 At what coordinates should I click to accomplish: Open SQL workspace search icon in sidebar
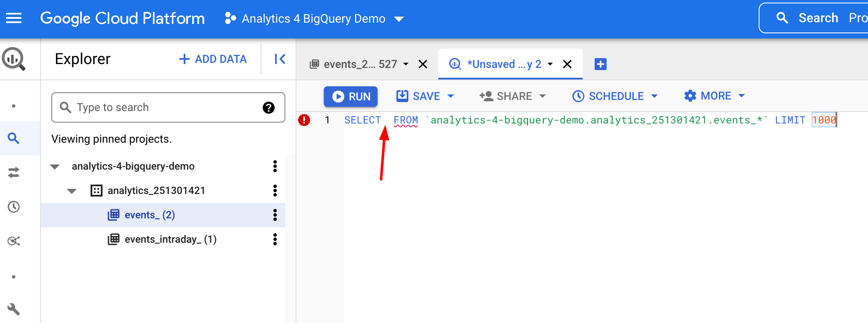pyautogui.click(x=14, y=138)
